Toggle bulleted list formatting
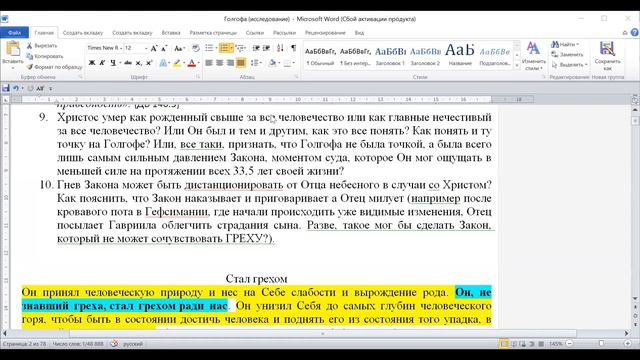 [x=209, y=48]
